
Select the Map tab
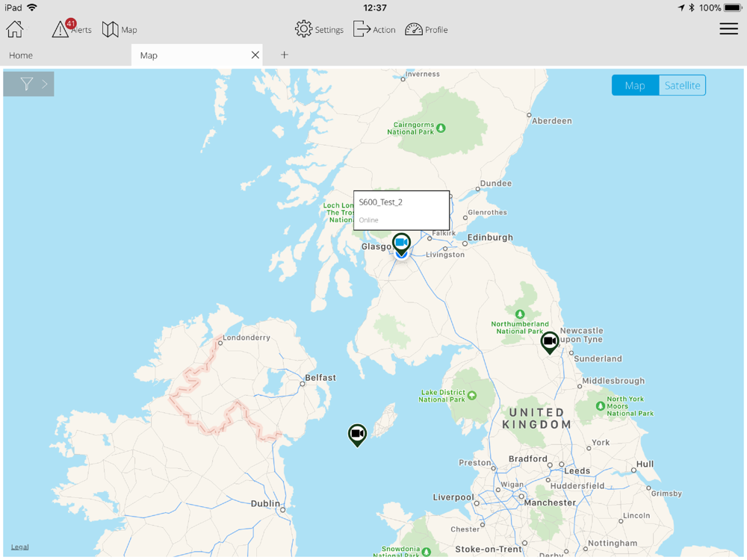190,55
